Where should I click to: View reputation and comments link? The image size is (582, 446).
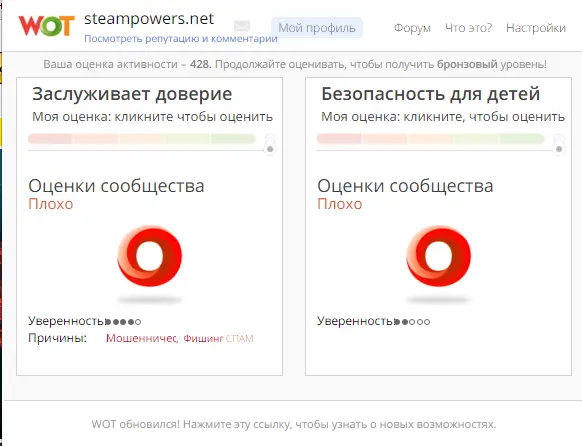coord(181,39)
